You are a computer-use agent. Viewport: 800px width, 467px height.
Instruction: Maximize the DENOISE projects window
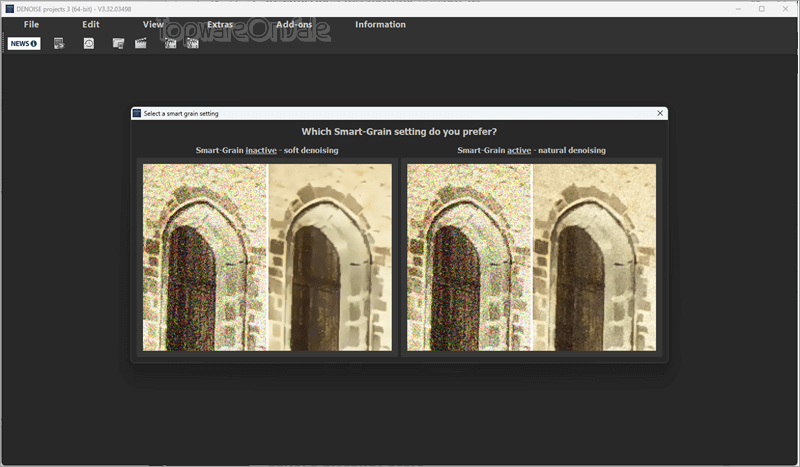click(x=762, y=9)
